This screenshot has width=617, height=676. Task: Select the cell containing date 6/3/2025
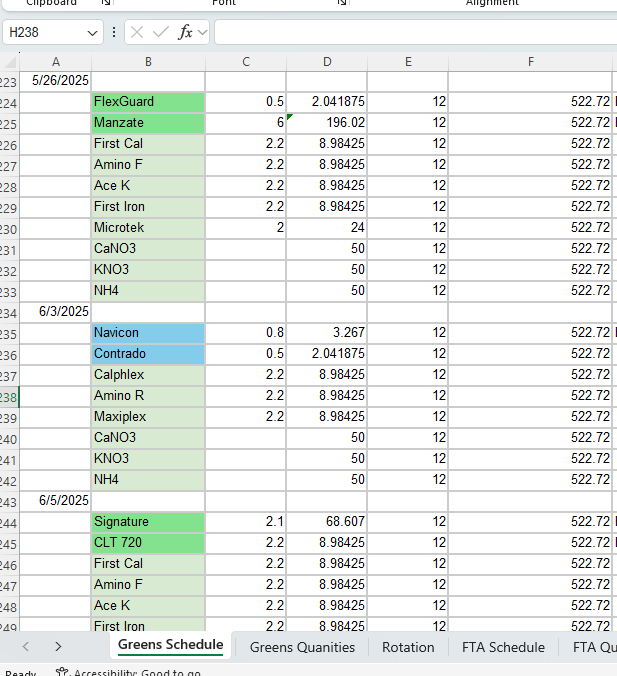[x=55, y=311]
